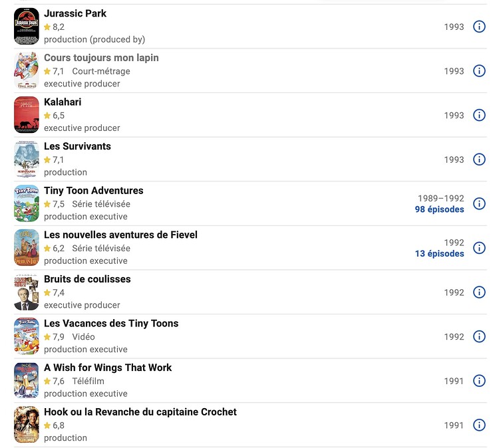Select the Jurassic Park title
This screenshot has height=448, width=499.
tap(75, 13)
